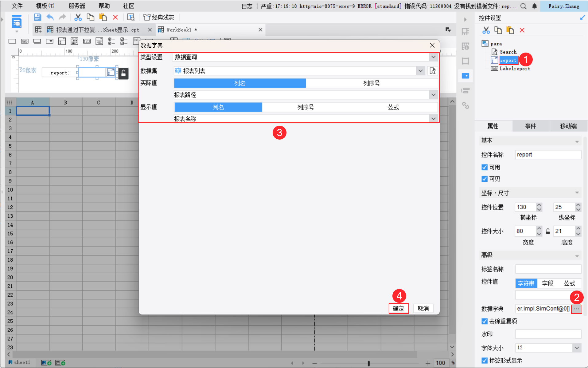Switch to the WorkBook1 tab
The width and height of the screenshot is (588, 368).
[x=210, y=30]
